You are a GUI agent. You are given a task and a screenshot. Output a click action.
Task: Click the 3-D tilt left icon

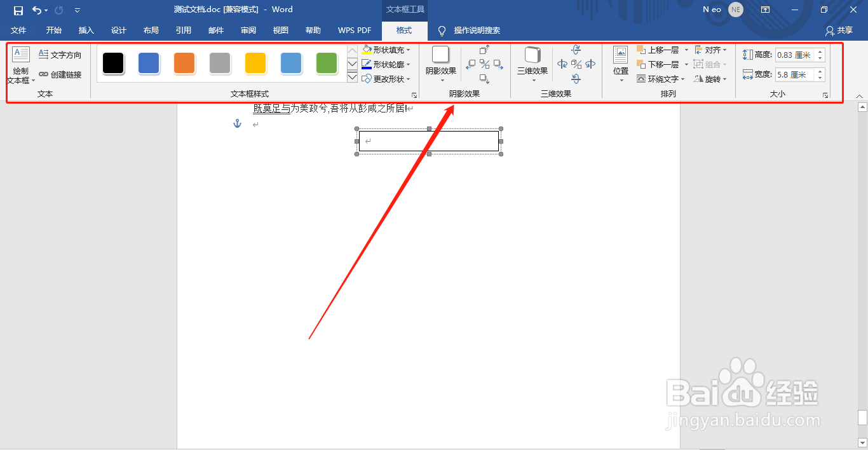[x=562, y=64]
